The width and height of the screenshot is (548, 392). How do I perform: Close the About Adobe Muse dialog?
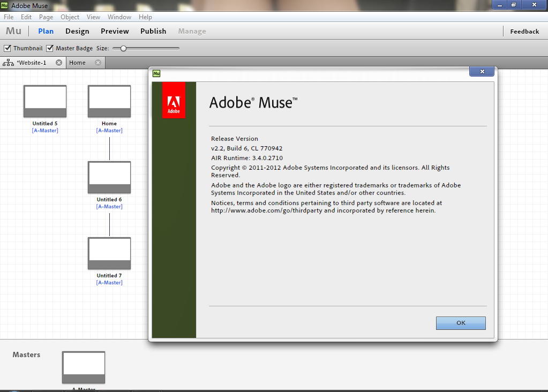482,71
